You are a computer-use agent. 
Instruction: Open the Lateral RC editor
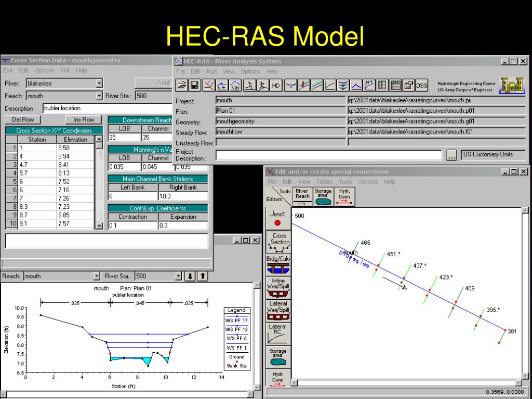pyautogui.click(x=278, y=334)
